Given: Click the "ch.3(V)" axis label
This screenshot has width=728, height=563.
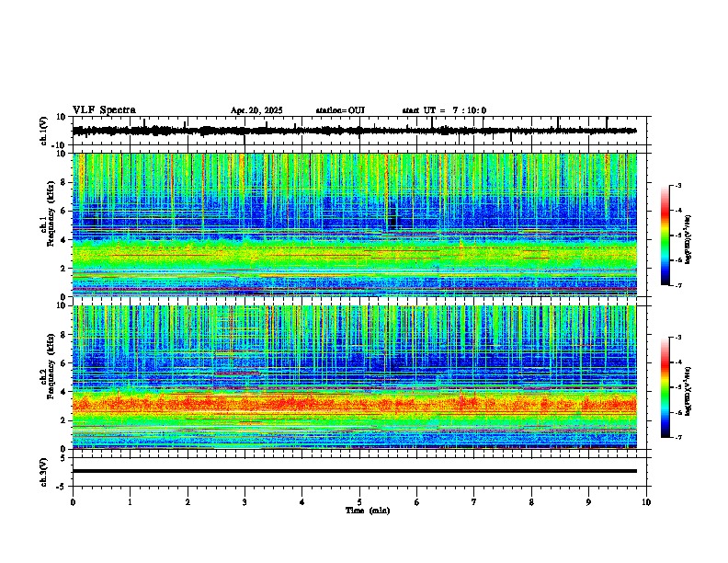Looking at the screenshot, I should tap(44, 472).
